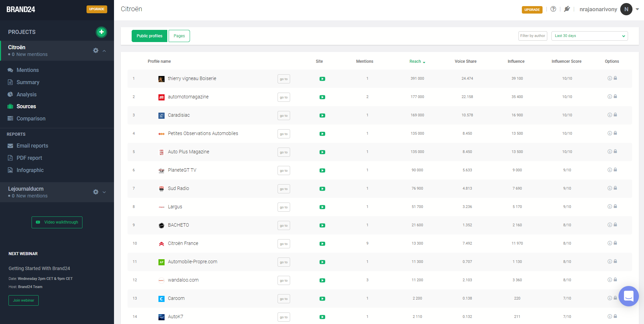
Task: Open Citroën project settings gear
Action: (x=96, y=51)
